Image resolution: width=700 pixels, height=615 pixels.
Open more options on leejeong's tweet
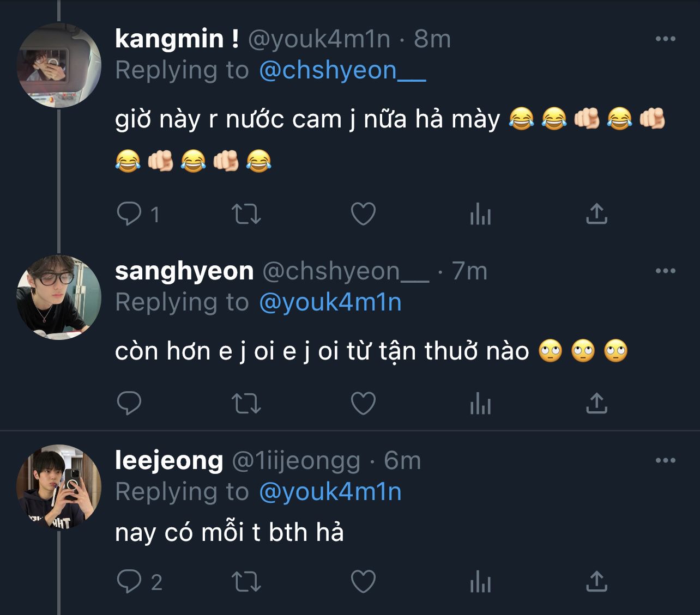665,461
